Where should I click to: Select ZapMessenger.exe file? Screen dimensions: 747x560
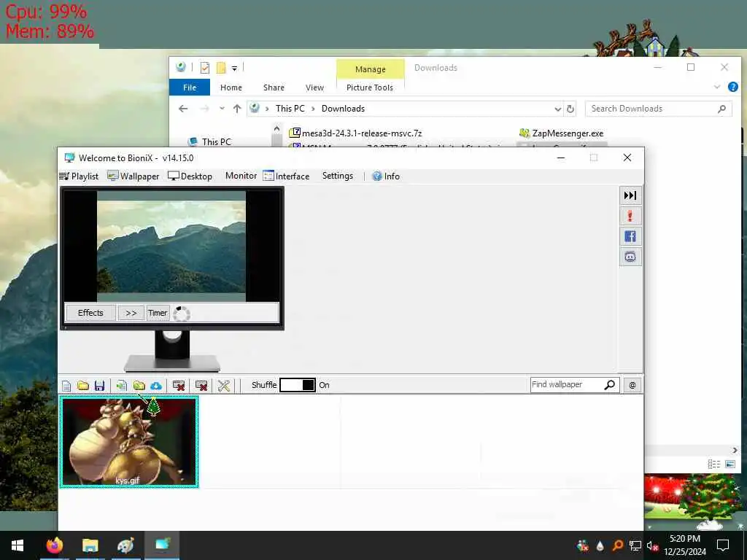(562, 133)
